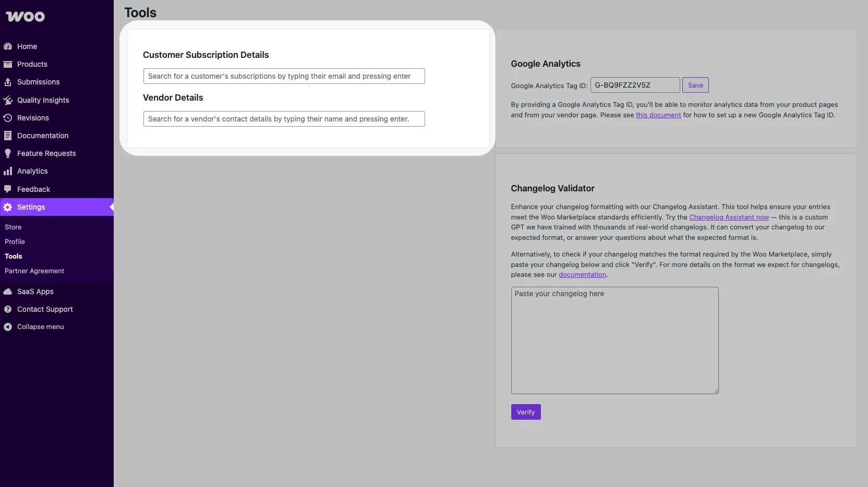Click the Woo logo

[25, 16]
